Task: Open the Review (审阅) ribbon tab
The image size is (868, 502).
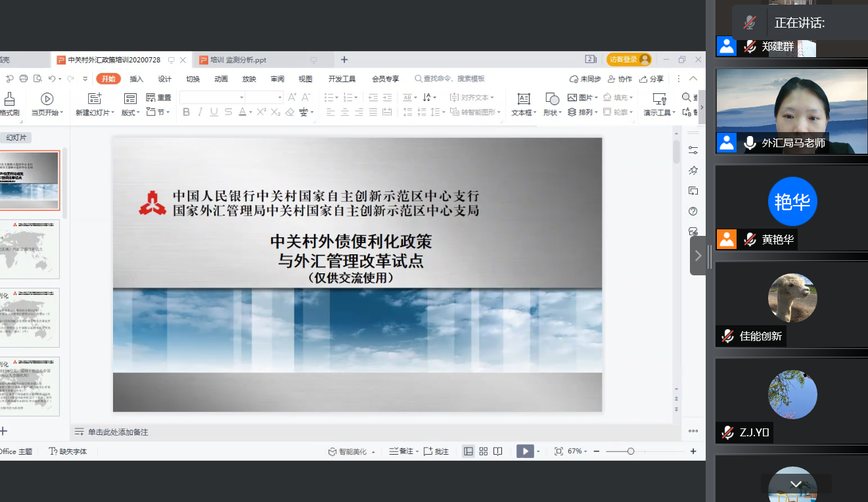Action: tap(277, 79)
